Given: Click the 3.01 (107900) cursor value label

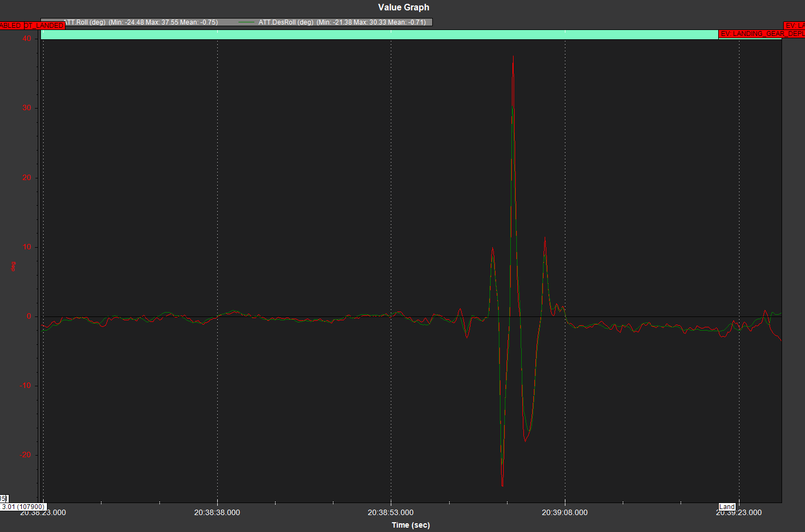Looking at the screenshot, I should [23, 507].
